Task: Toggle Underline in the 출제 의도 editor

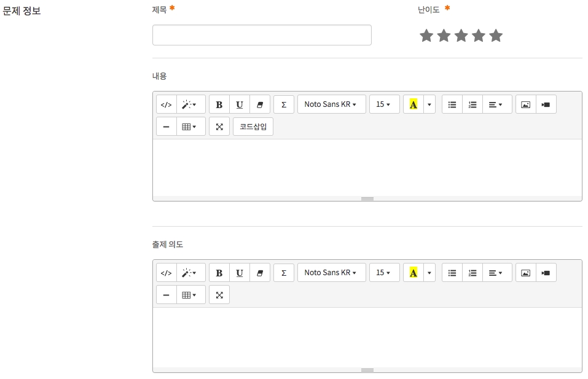Action: 239,273
